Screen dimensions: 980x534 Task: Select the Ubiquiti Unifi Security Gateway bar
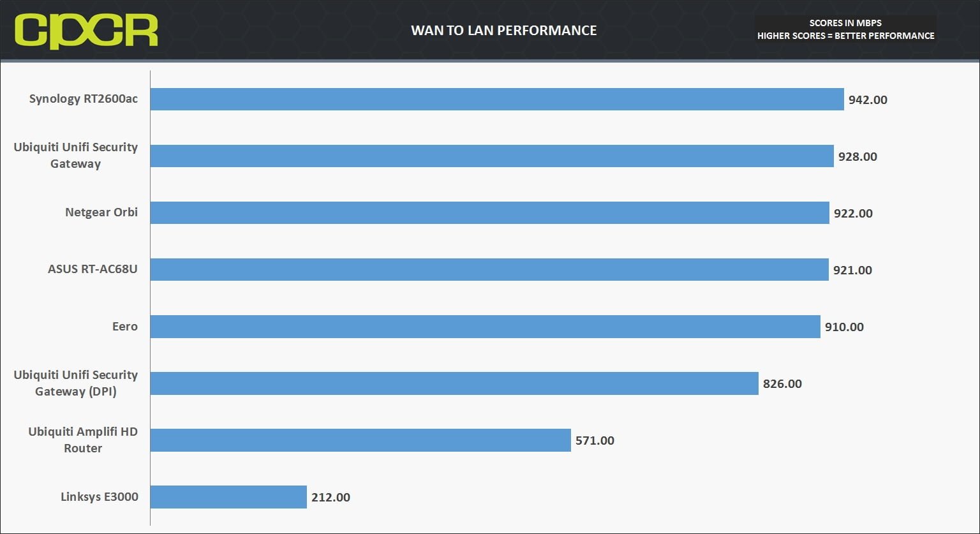(x=492, y=156)
